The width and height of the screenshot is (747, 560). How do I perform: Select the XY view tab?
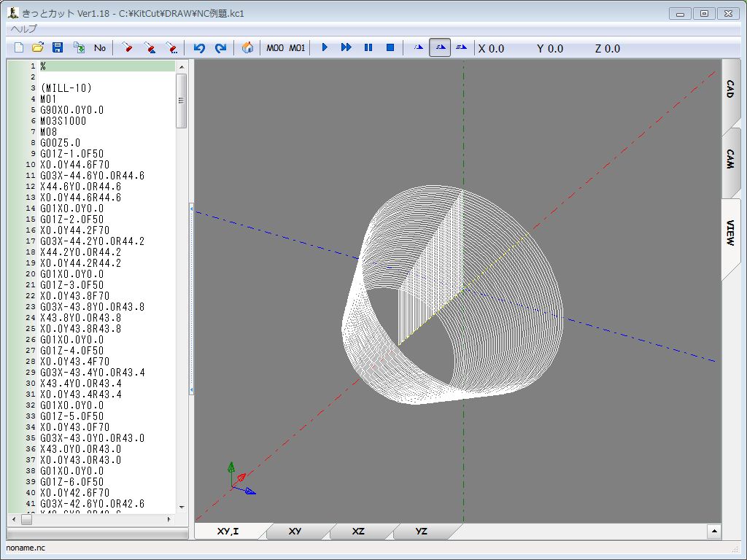pos(295,531)
